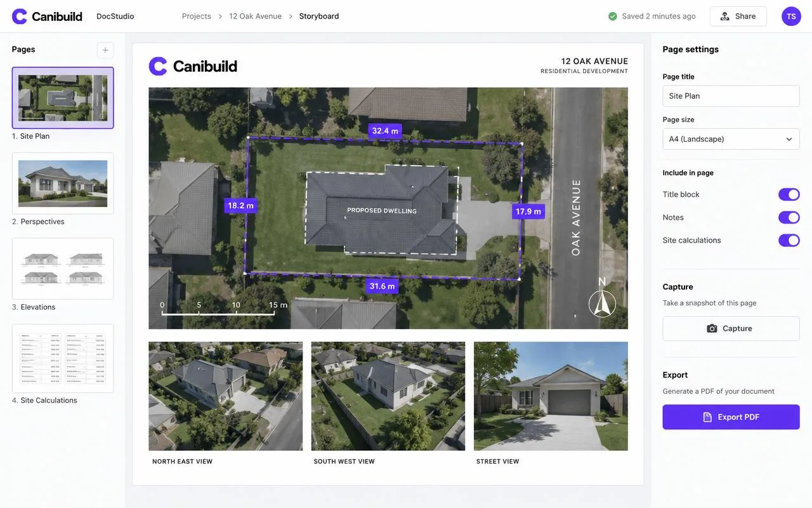Click the NORTH EAST VIEW caption
812x508 pixels.
(x=182, y=462)
